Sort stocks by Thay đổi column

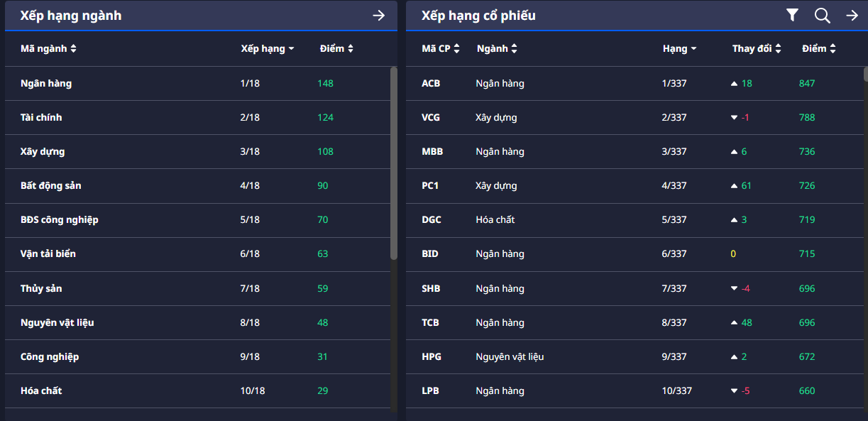pos(757,49)
